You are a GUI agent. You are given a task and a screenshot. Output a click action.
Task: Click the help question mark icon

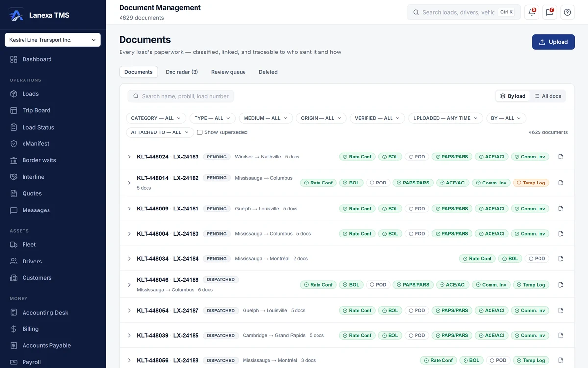[567, 12]
